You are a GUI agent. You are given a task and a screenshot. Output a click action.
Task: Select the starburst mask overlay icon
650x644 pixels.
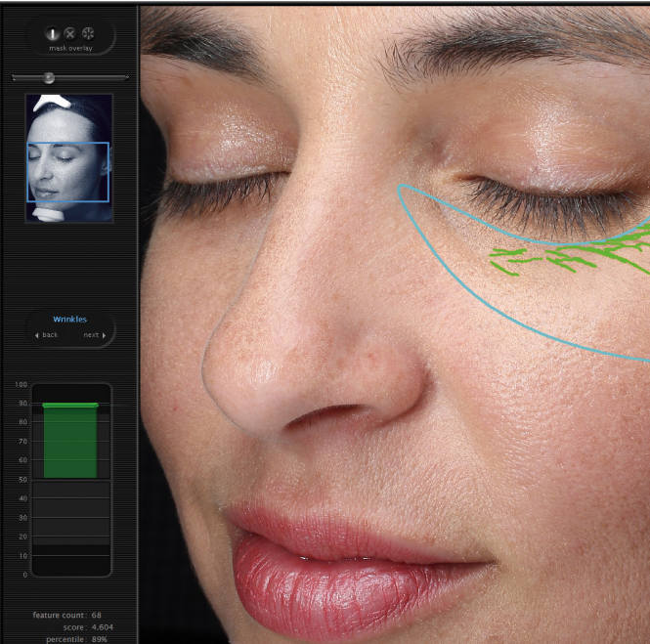[x=88, y=33]
